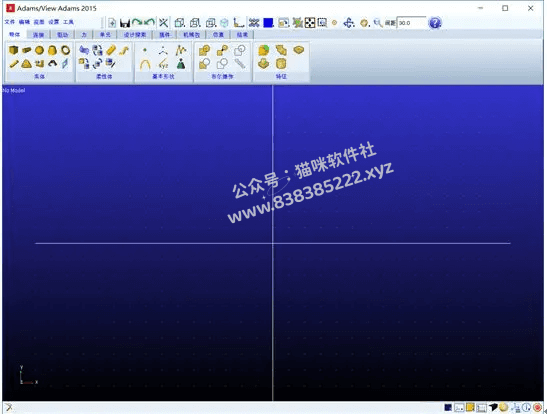Select the Cylinder body tool
This screenshot has height=414, width=547.
27,51
